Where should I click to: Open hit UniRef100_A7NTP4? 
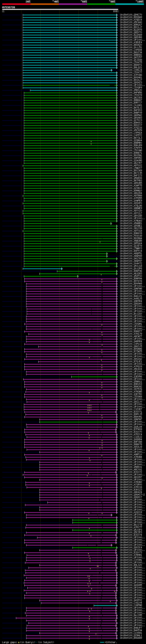click(131, 148)
